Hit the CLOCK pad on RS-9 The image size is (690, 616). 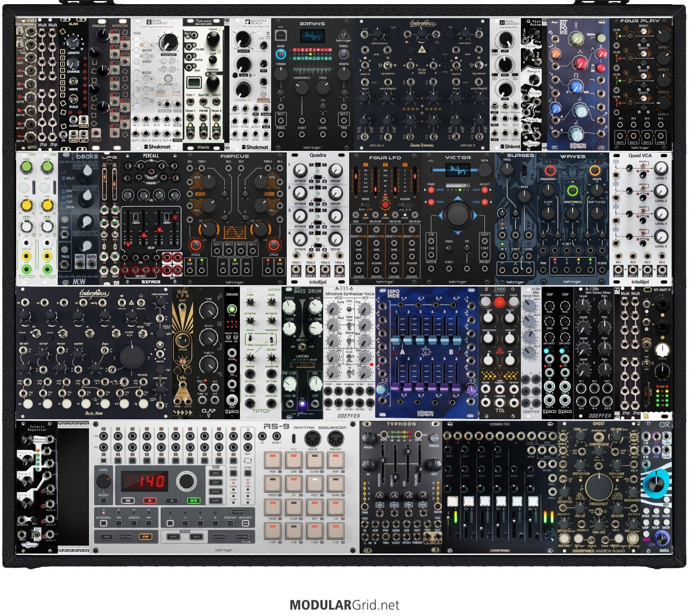click(315, 460)
